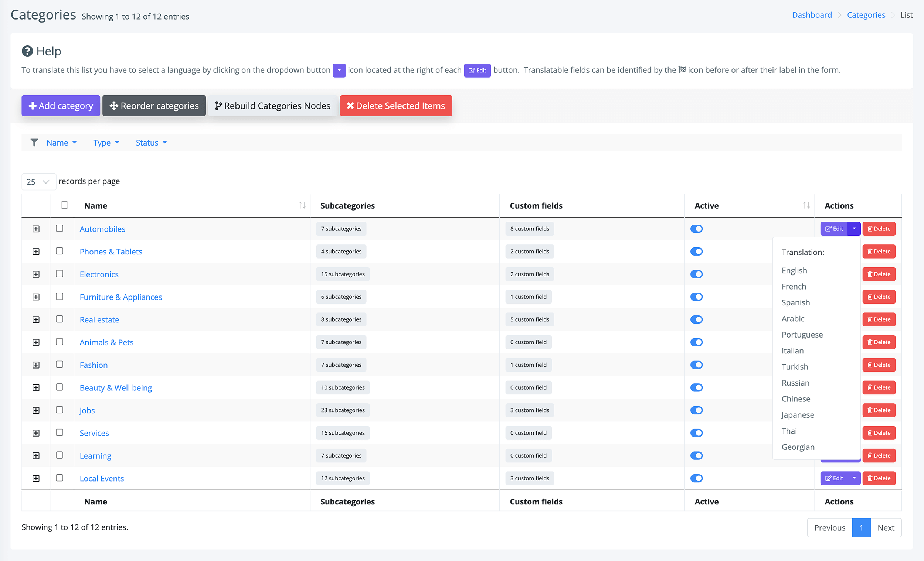Select Spanish from the Translation menu
Viewport: 924px width, 561px height.
pos(795,302)
